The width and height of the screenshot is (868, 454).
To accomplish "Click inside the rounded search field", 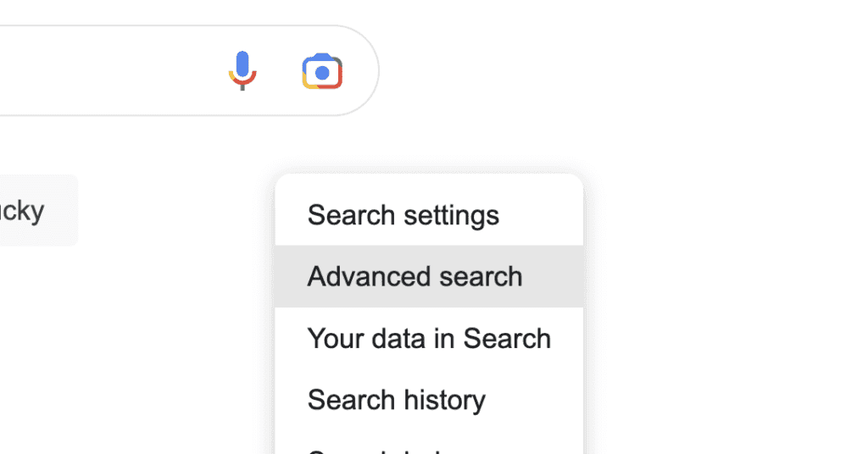I will point(111,71).
